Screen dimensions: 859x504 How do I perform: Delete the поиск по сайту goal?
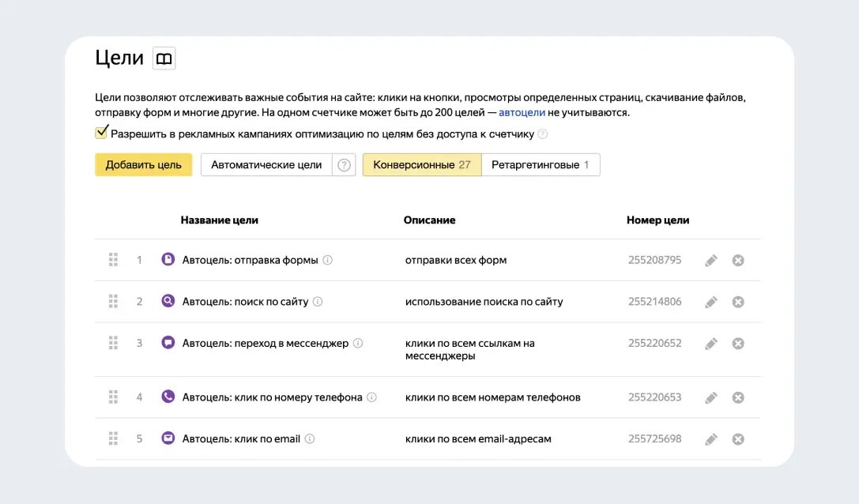(x=738, y=302)
